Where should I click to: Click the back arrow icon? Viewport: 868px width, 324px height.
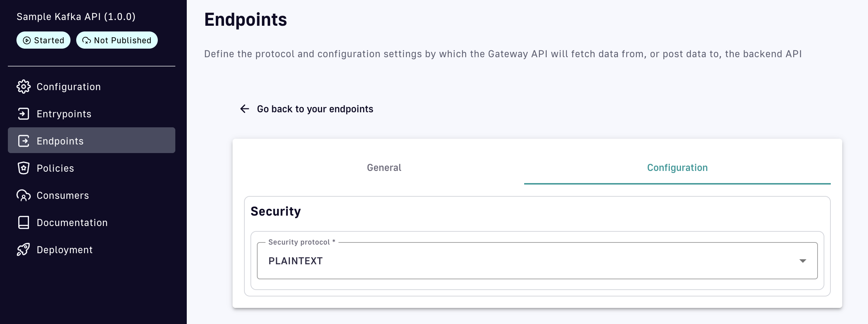pos(245,109)
